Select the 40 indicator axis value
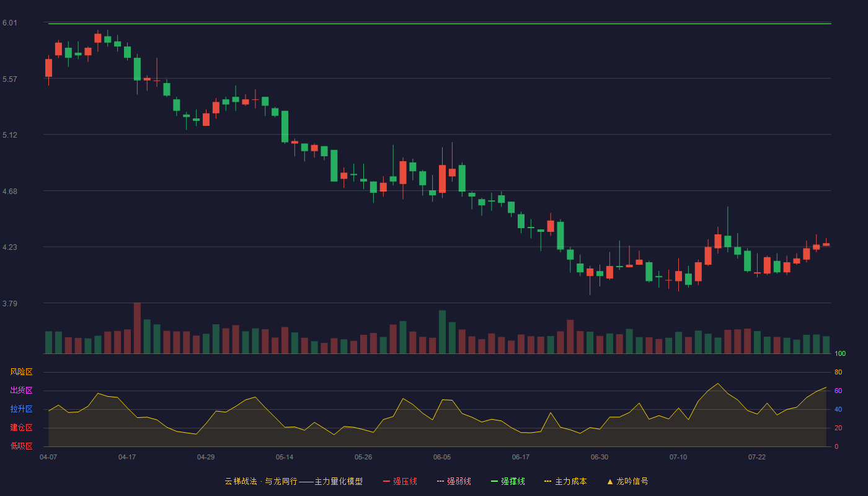The height and width of the screenshot is (496, 868). 838,409
